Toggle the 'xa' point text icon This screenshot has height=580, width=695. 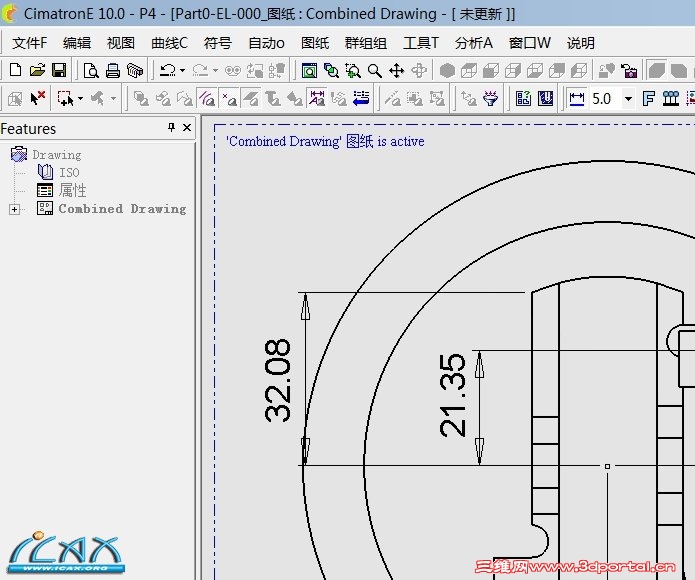(x=229, y=98)
